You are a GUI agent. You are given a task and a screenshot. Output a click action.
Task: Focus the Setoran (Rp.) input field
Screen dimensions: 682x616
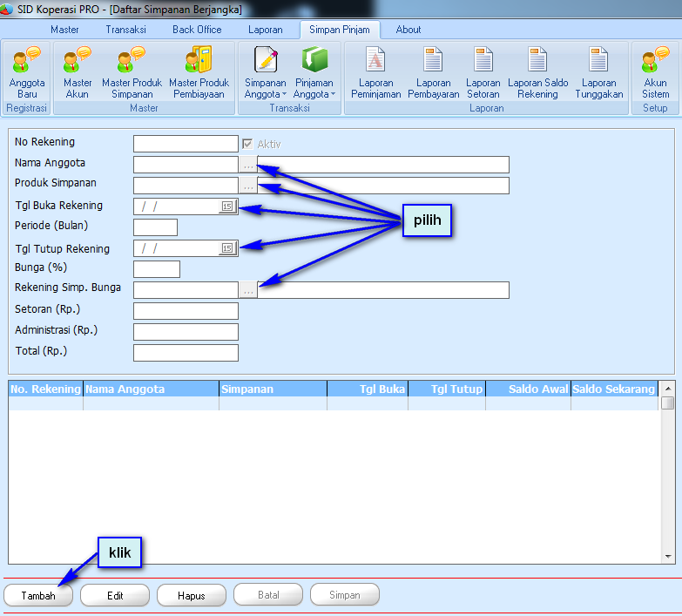(x=186, y=311)
